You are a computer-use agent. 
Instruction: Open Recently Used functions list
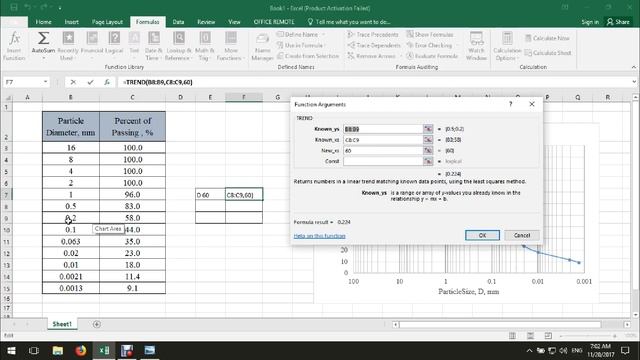[68, 46]
